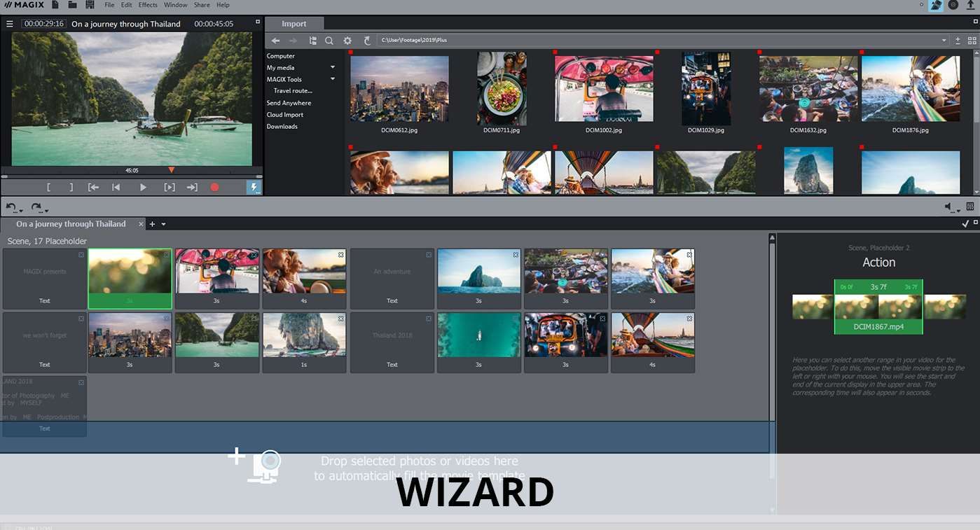The image size is (980, 530).
Task: Expand the MAGIX Tools dropdown arrow
Action: click(x=333, y=79)
